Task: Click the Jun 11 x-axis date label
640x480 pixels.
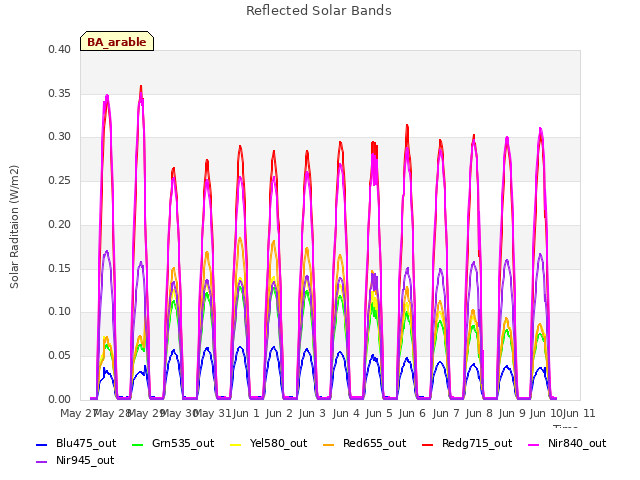Action: pyautogui.click(x=579, y=413)
